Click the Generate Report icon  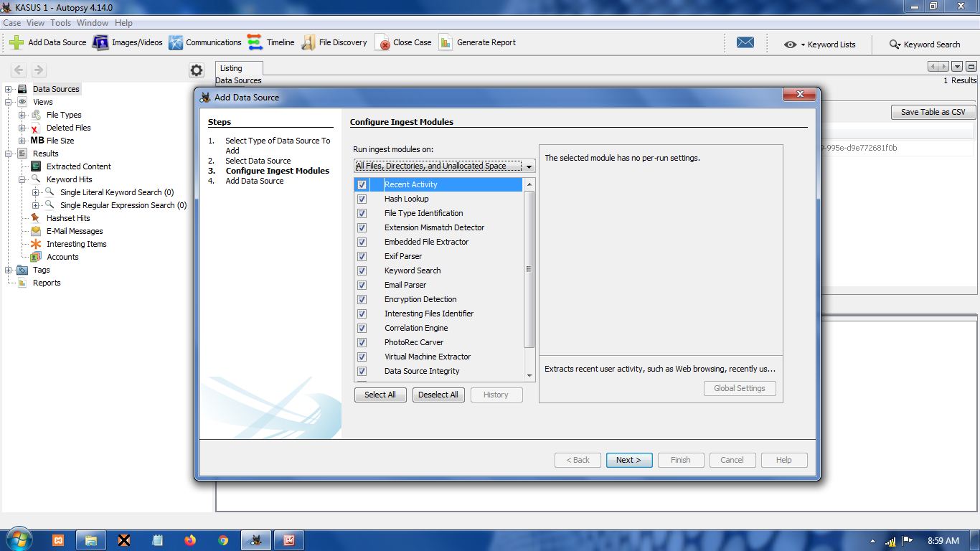(446, 42)
